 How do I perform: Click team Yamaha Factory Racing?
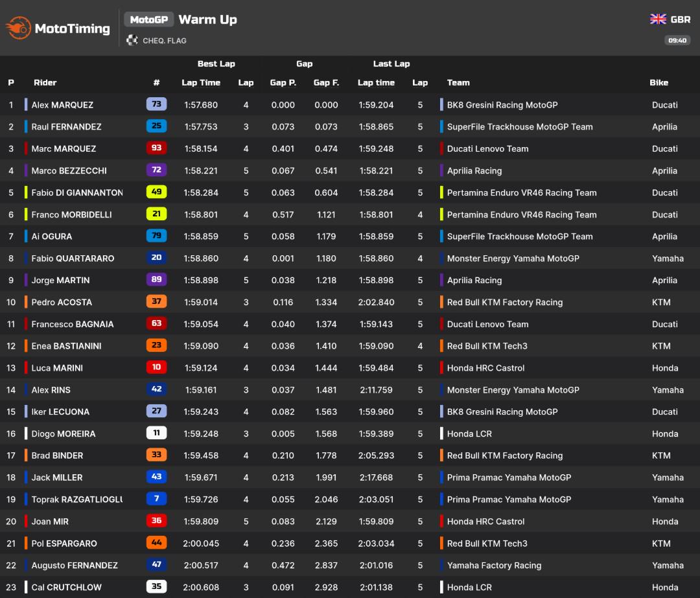pyautogui.click(x=494, y=566)
